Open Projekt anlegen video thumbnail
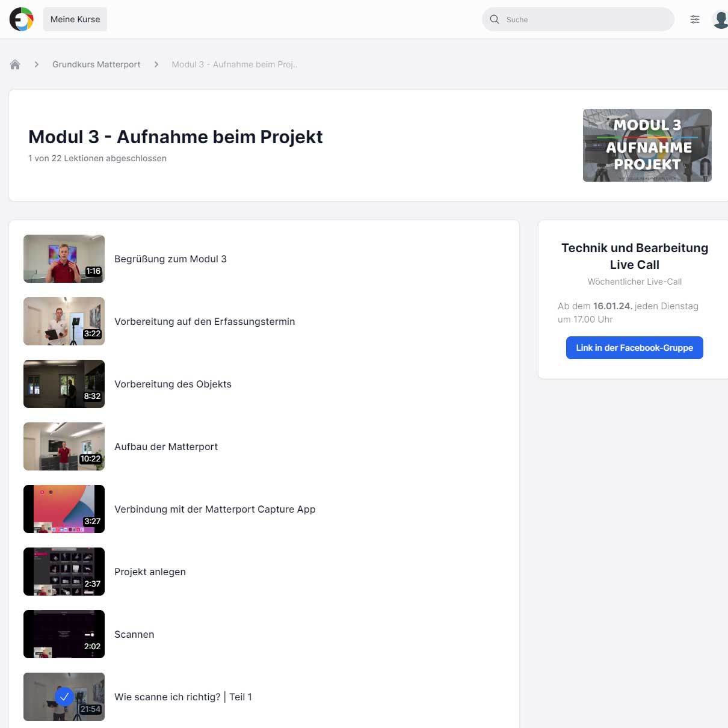728x728 pixels. pyautogui.click(x=64, y=572)
